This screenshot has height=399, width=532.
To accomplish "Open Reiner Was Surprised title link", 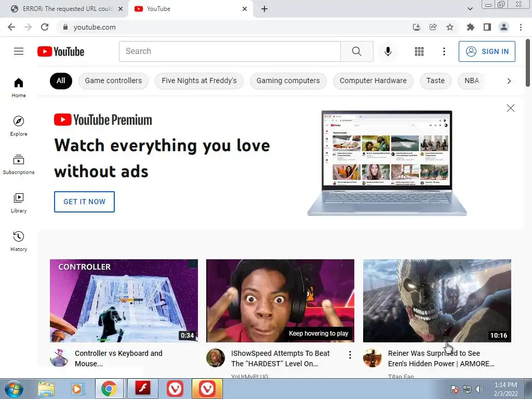I will coord(441,358).
